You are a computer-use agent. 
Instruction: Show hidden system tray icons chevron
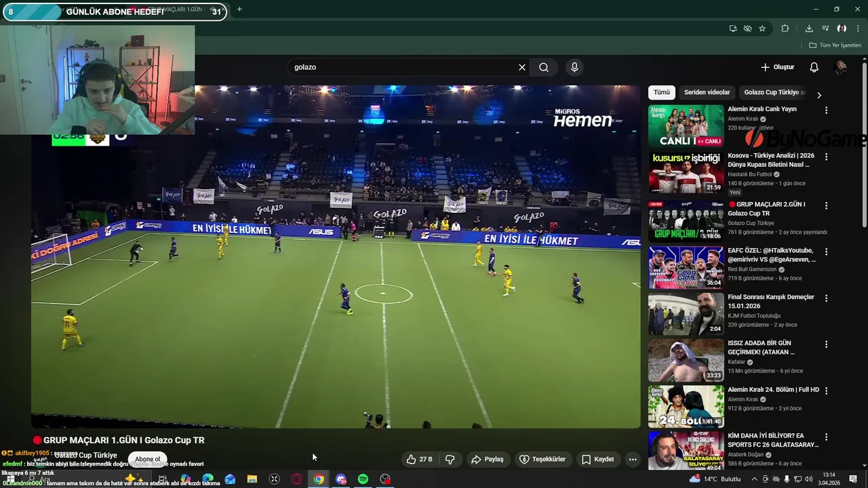754,479
